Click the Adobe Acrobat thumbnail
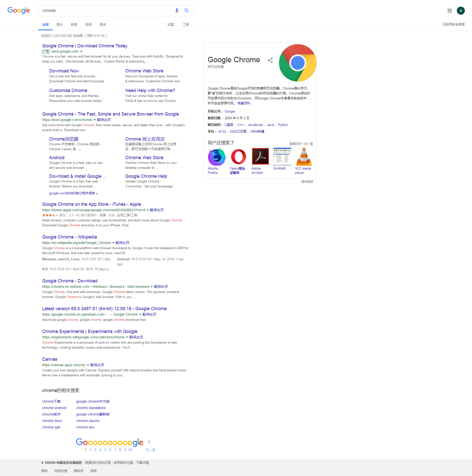The height and width of the screenshot is (476, 472). 260,156
